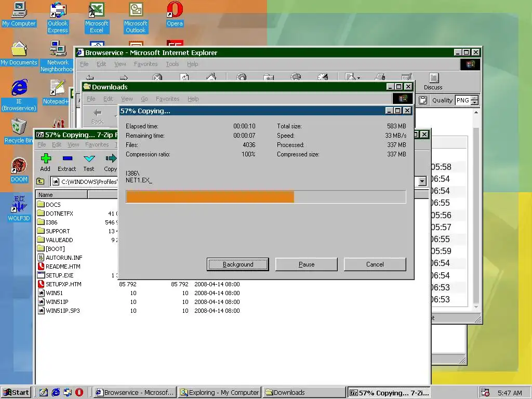Click the Start button
Screen dimensions: 532x399
pos(16,393)
